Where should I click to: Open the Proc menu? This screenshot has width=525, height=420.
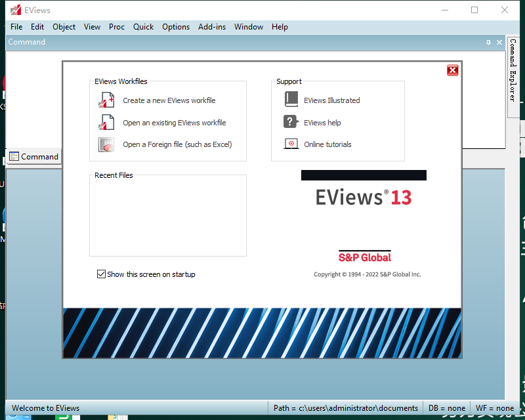click(116, 27)
